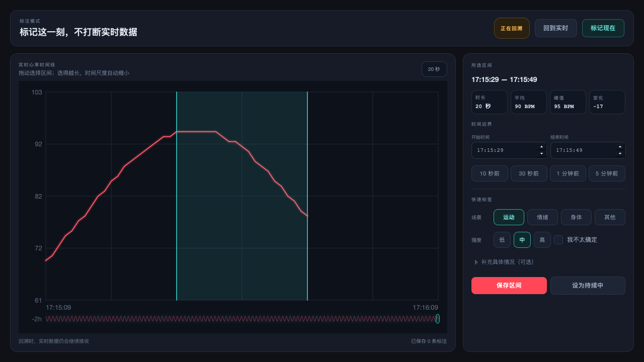The image size is (644, 362).
Task: Decrement the 开始时间 value with down arrow
Action: pos(542,153)
